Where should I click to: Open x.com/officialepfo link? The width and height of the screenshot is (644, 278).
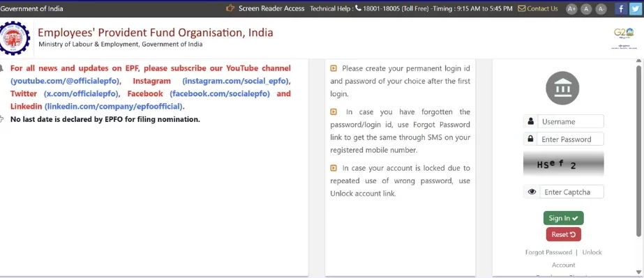click(82, 93)
